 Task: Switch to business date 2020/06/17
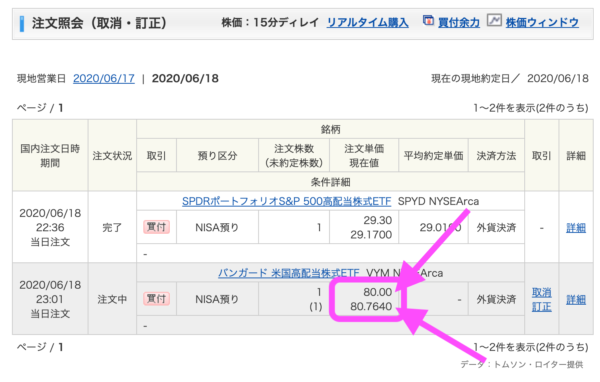[x=104, y=78]
